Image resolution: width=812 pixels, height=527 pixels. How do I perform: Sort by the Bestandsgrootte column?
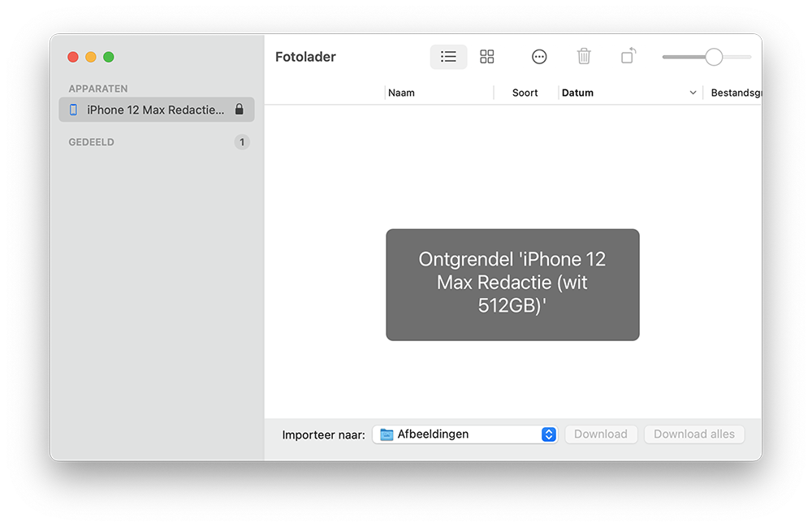[736, 93]
